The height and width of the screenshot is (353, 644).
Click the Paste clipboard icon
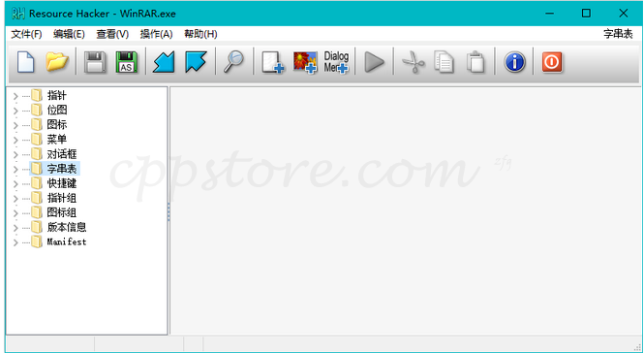475,62
